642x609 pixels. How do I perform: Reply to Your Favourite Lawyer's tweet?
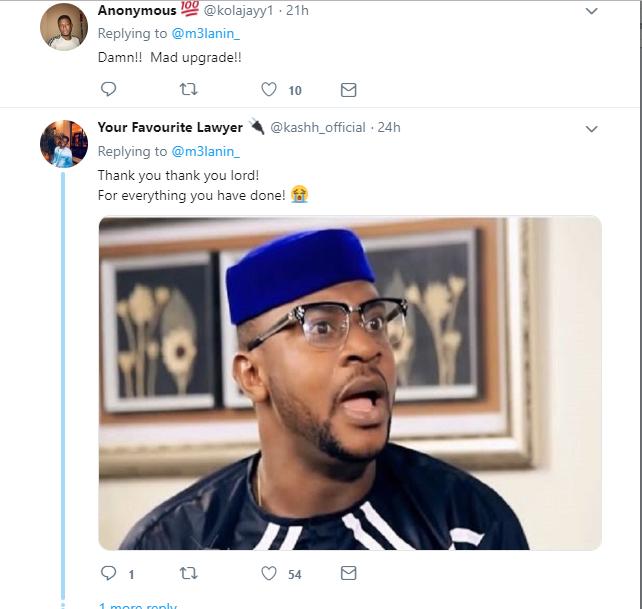109,574
